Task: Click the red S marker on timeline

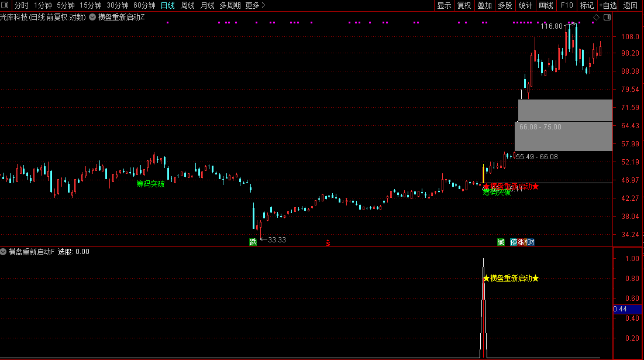Action: 328,243
